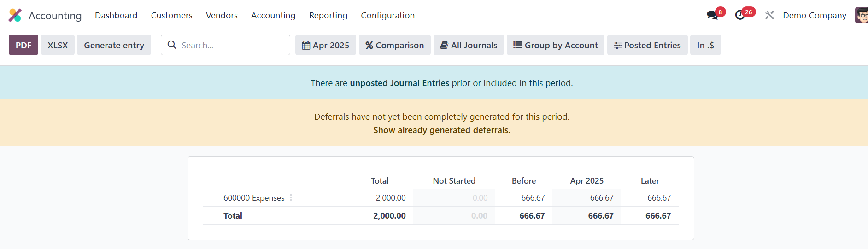Expand the Comparison options dropdown
868x249 pixels.
pos(395,45)
